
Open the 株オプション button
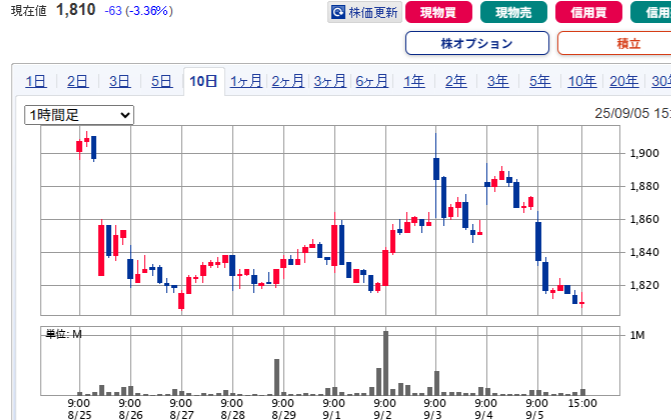pos(477,43)
